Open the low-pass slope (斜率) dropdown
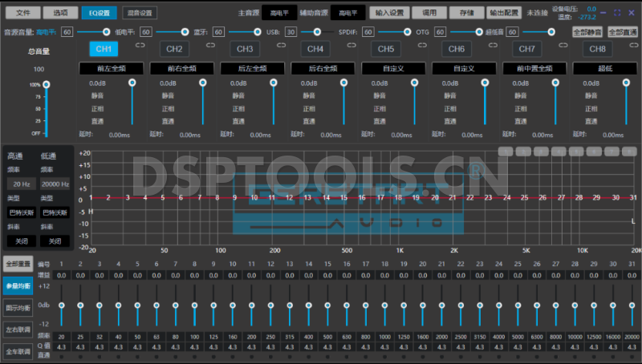The height and width of the screenshot is (364, 642). tap(55, 241)
